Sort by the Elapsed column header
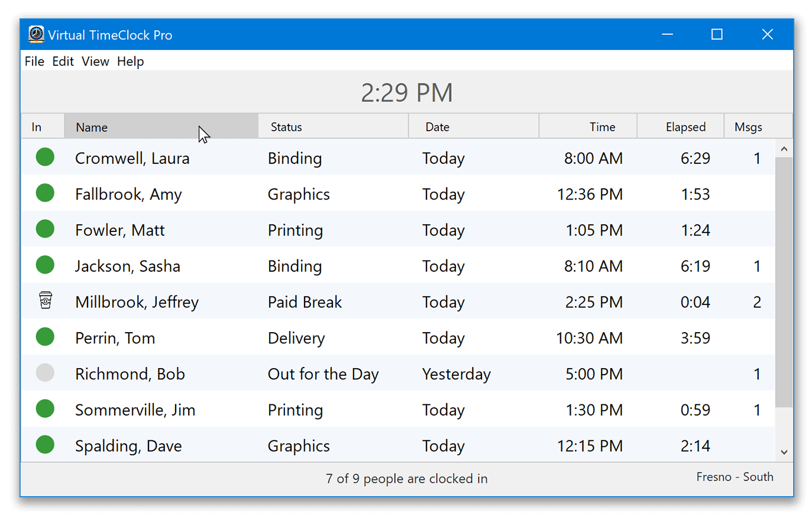The image size is (812, 515). pos(681,127)
